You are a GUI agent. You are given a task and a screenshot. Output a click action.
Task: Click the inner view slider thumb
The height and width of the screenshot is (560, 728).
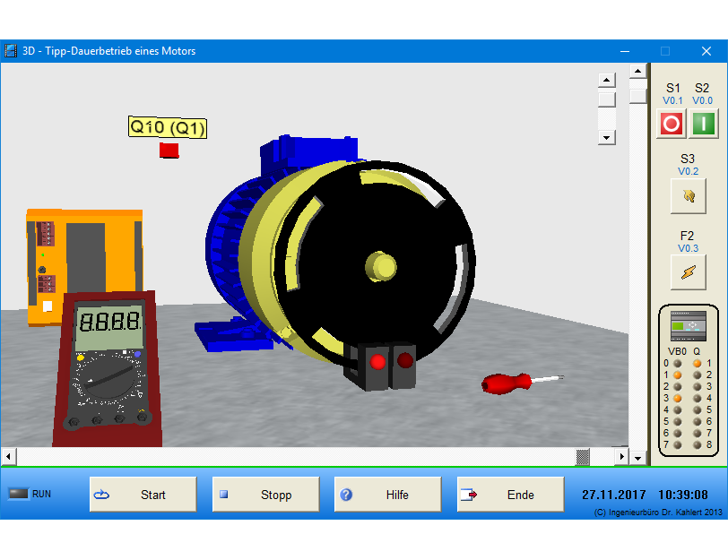coord(606,99)
